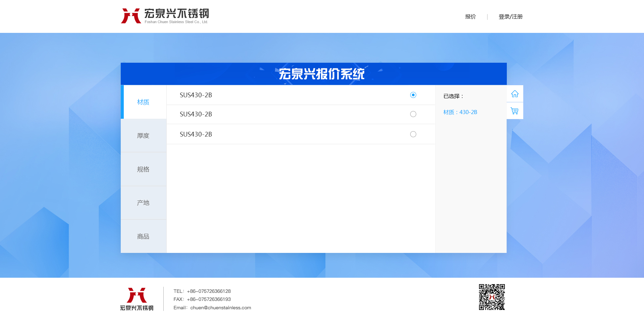This screenshot has width=644, height=322.
Task: Select the second SUS430-2B radio button
Action: point(413,114)
